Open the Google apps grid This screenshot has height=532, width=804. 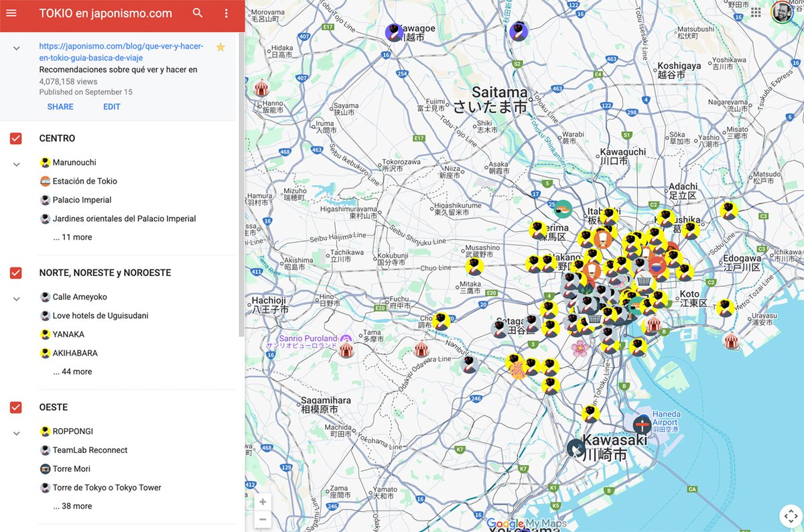(756, 13)
